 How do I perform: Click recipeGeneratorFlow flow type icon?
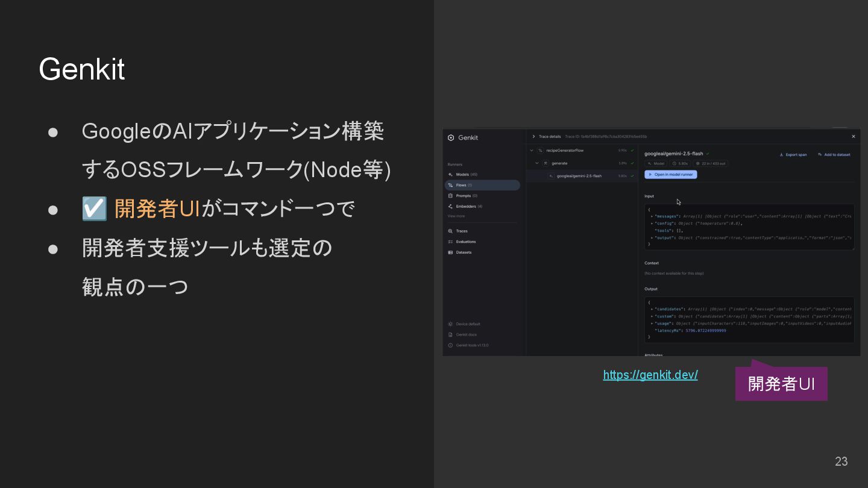pyautogui.click(x=541, y=151)
